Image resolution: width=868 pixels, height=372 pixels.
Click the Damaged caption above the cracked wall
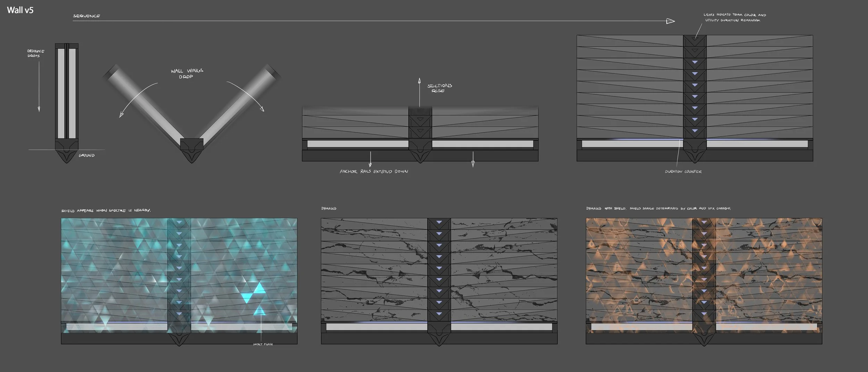pos(329,209)
